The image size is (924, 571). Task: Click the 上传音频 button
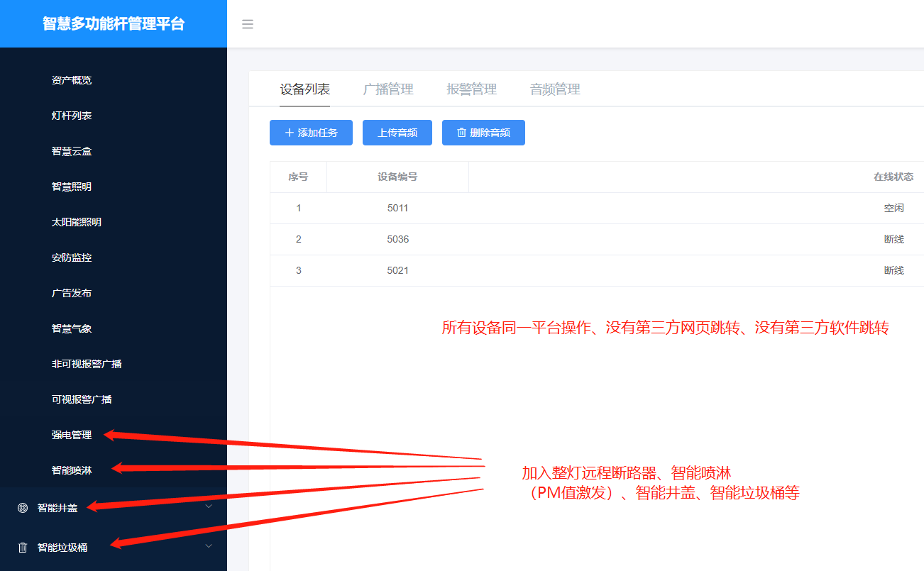pyautogui.click(x=397, y=133)
